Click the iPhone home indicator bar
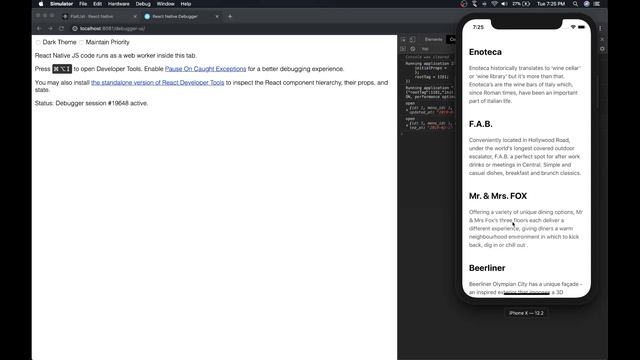 [x=527, y=293]
